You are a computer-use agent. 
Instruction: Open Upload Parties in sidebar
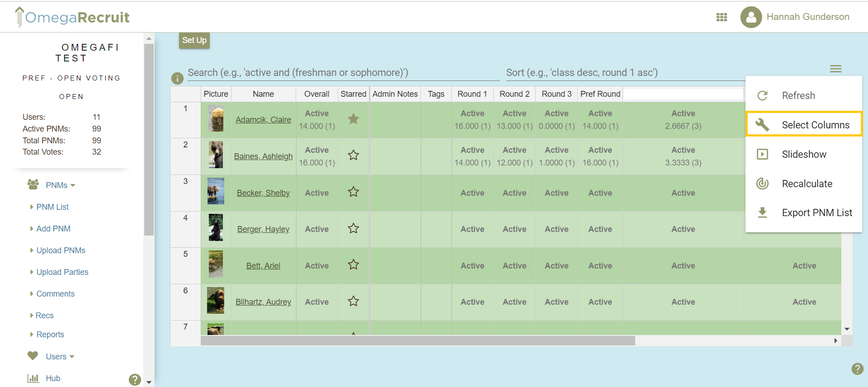62,272
